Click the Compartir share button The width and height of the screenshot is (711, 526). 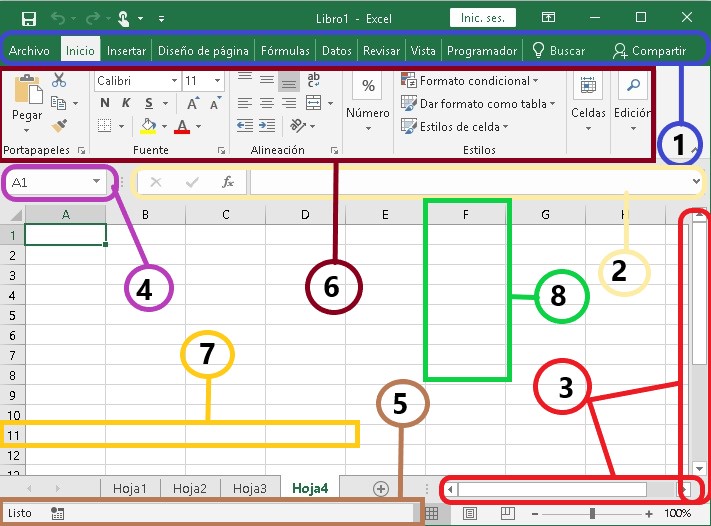[650, 51]
